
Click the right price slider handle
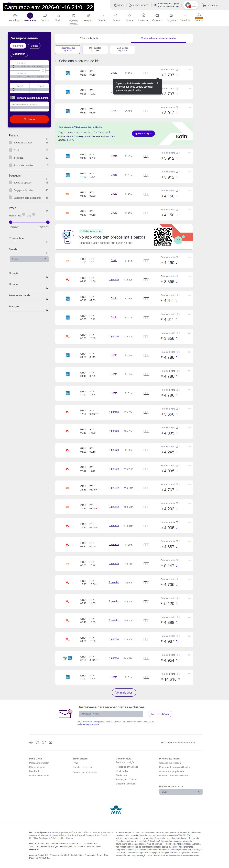48,222
